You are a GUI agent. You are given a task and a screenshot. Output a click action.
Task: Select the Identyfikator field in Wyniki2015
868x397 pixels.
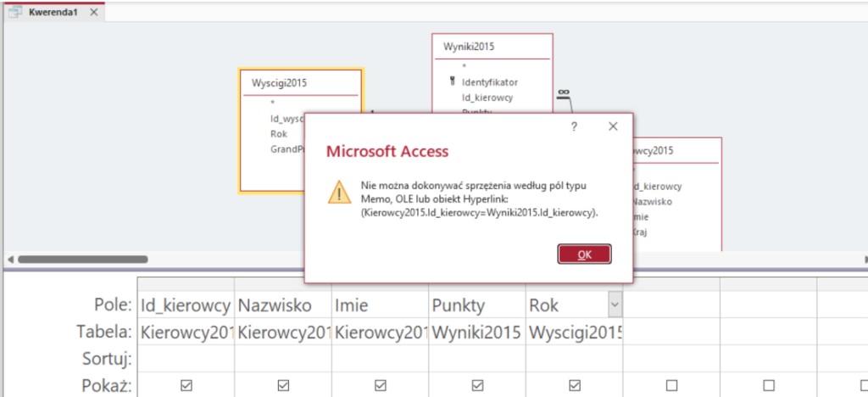click(490, 82)
